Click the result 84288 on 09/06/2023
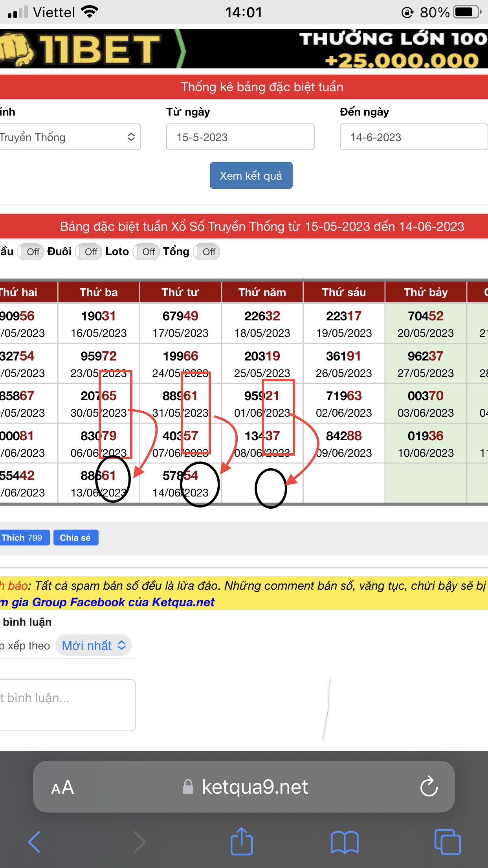488x868 pixels. [x=344, y=436]
